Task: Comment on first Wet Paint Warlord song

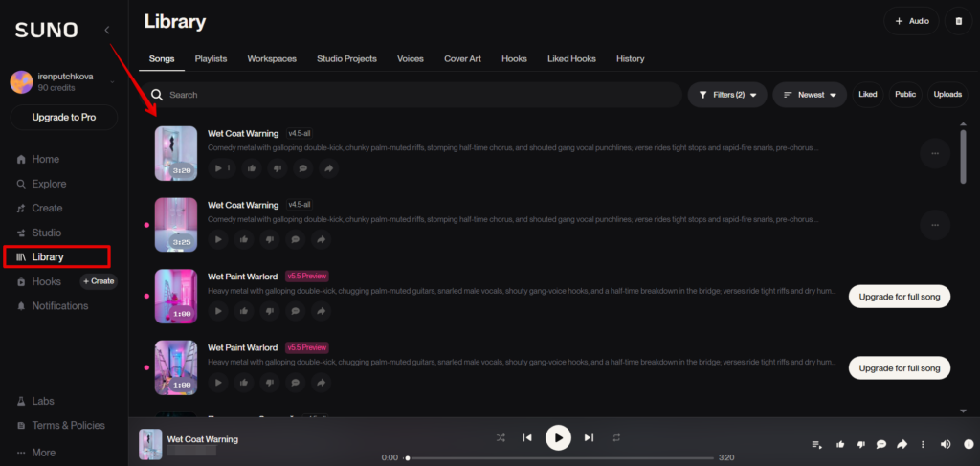Action: 295,310
